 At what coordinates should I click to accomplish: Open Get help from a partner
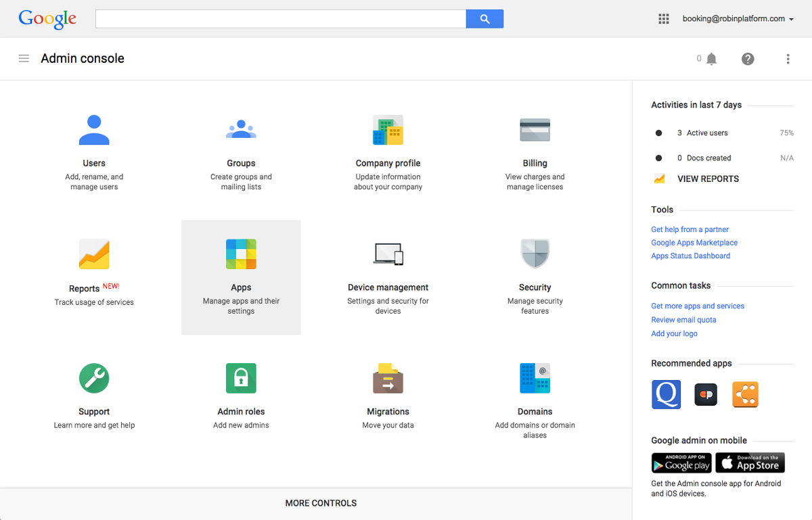coord(690,229)
